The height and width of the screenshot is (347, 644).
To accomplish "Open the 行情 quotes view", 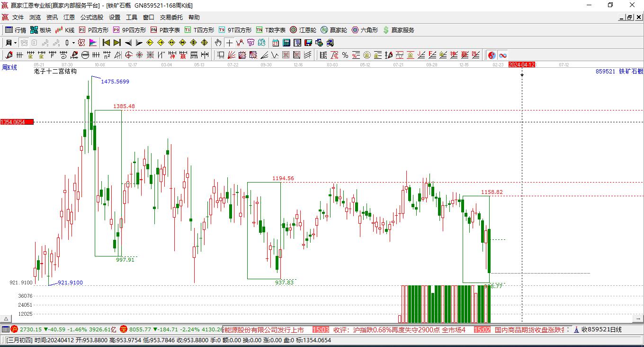I will click(16, 30).
